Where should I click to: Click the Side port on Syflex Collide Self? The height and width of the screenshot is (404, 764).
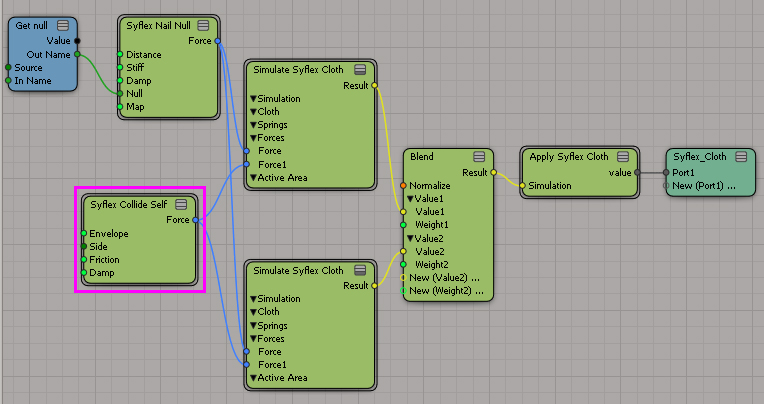[84, 247]
